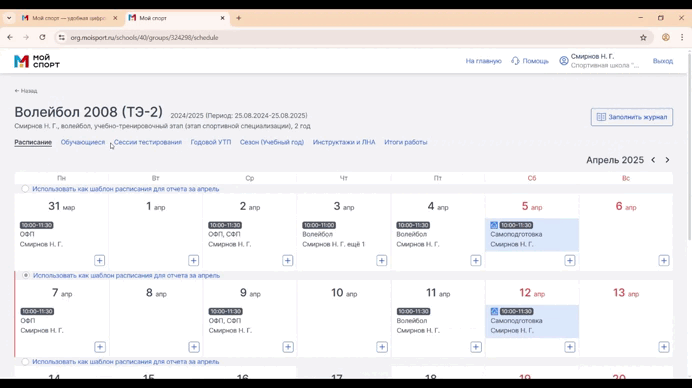
Task: Add event on 6 April
Action: coord(663,260)
